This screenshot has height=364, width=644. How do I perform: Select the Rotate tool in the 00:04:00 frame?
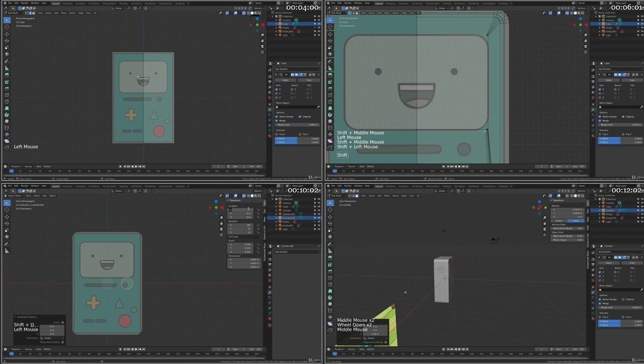[x=7, y=41]
